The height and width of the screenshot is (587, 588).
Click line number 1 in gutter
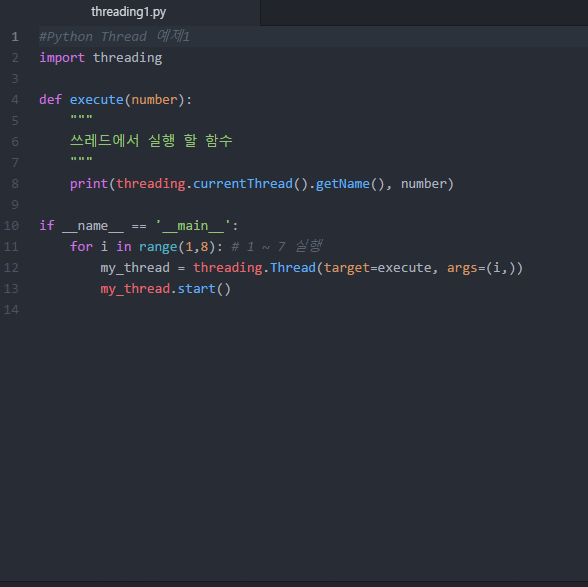tap(15, 37)
